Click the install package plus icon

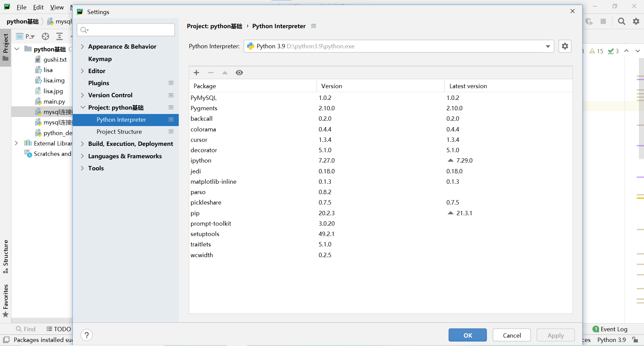click(197, 73)
